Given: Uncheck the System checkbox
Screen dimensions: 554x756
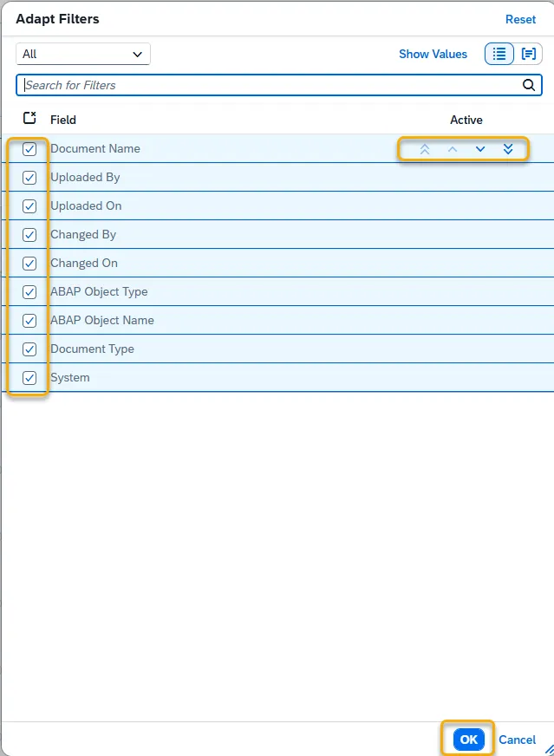Looking at the screenshot, I should tap(29, 378).
